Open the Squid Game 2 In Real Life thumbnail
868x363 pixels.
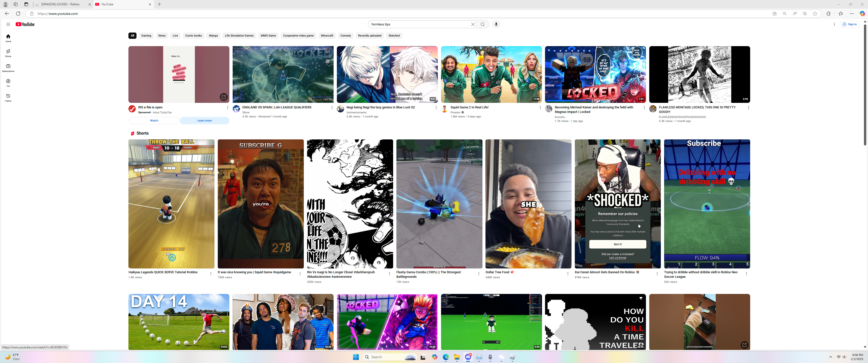tap(491, 74)
